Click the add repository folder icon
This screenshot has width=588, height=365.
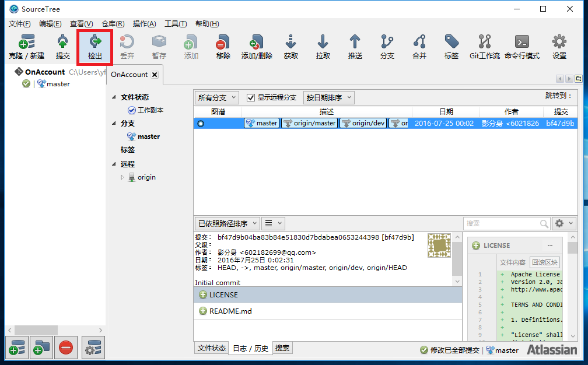(41, 348)
